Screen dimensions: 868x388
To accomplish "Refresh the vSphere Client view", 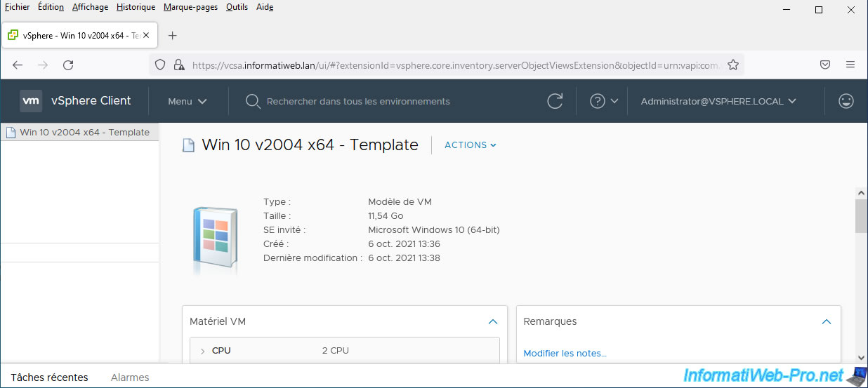I will (555, 101).
